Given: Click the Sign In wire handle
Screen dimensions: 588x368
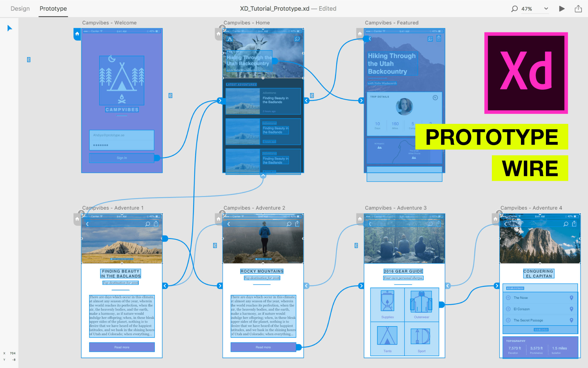Looking at the screenshot, I should [157, 158].
